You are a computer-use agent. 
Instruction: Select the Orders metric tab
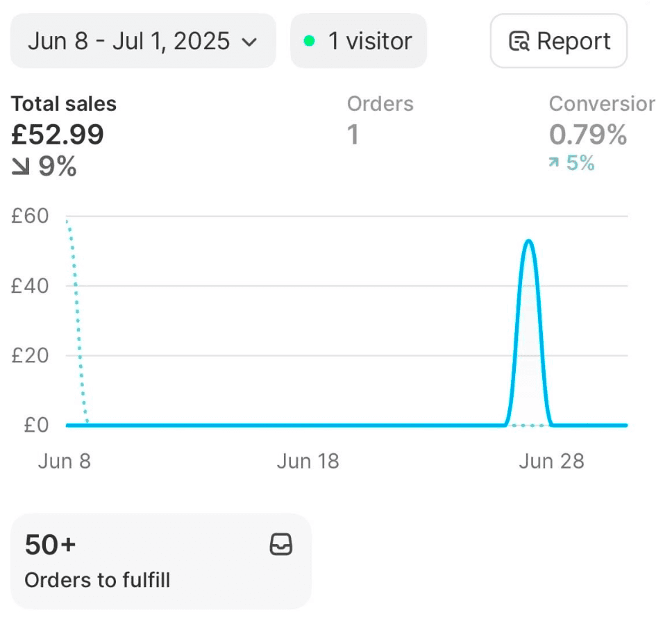[x=380, y=104]
